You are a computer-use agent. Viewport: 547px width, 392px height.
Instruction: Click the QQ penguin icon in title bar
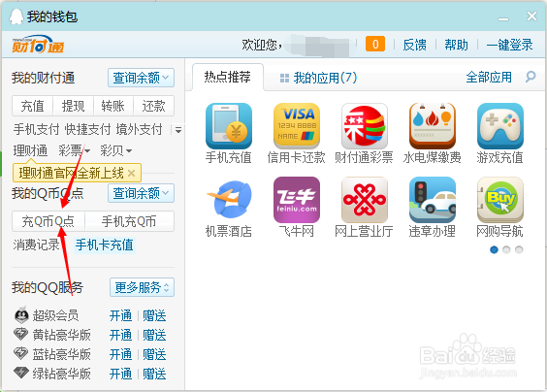click(16, 16)
